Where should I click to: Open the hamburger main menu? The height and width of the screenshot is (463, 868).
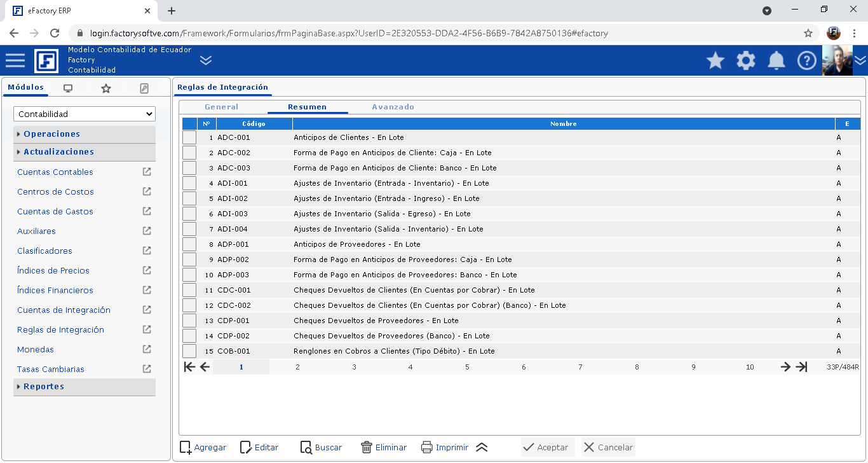[15, 60]
